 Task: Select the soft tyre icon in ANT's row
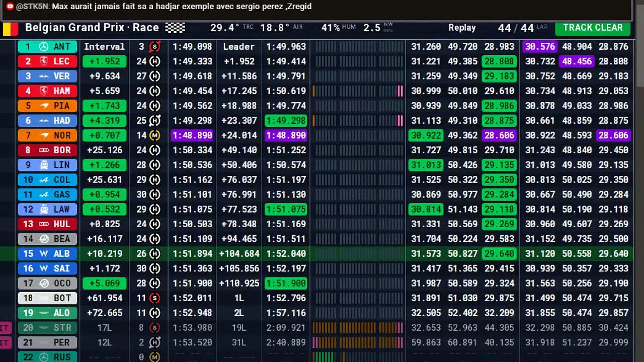[x=155, y=47]
